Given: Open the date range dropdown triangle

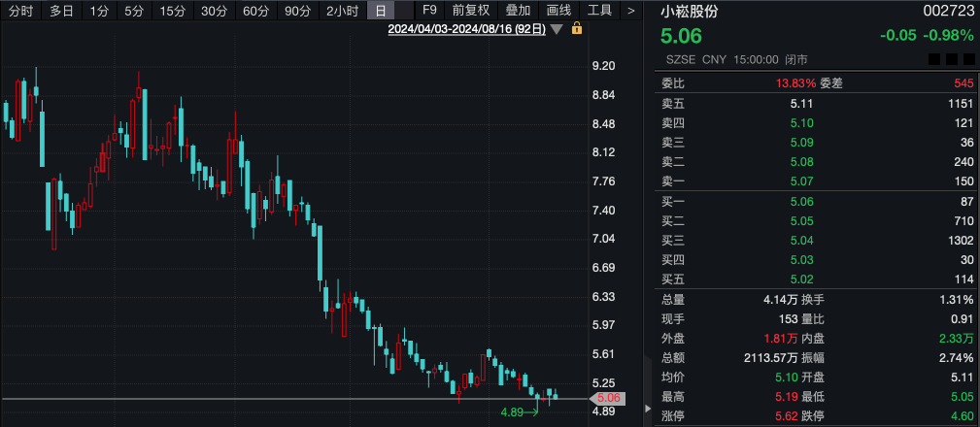Looking at the screenshot, I should click(557, 29).
